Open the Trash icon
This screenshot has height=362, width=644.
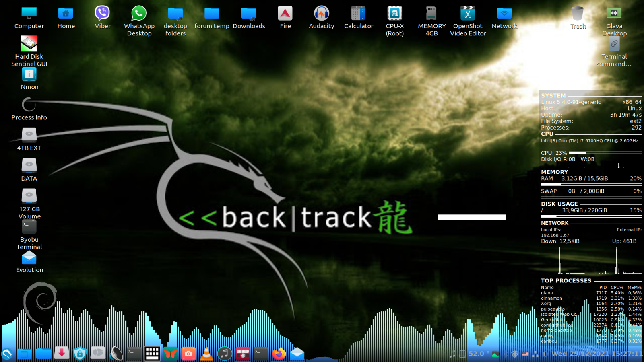578,18
